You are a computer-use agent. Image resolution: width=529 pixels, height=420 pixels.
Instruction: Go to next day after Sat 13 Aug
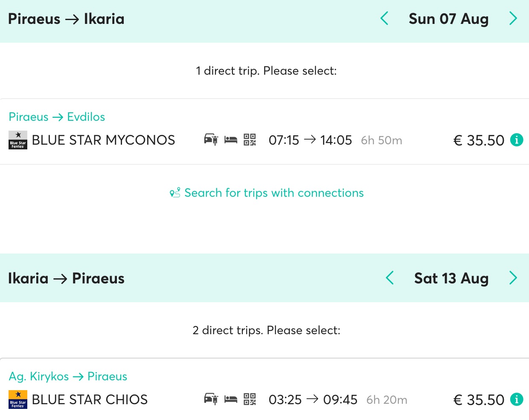pyautogui.click(x=513, y=278)
